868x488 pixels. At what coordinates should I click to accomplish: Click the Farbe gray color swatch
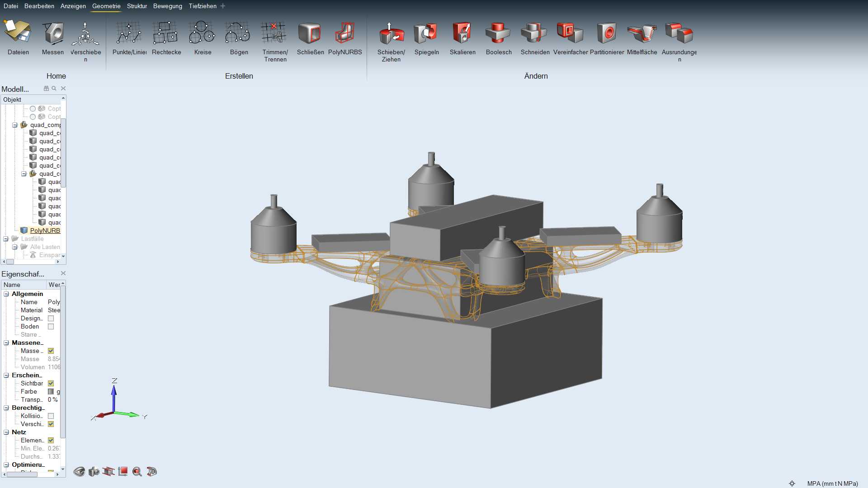pyautogui.click(x=51, y=392)
